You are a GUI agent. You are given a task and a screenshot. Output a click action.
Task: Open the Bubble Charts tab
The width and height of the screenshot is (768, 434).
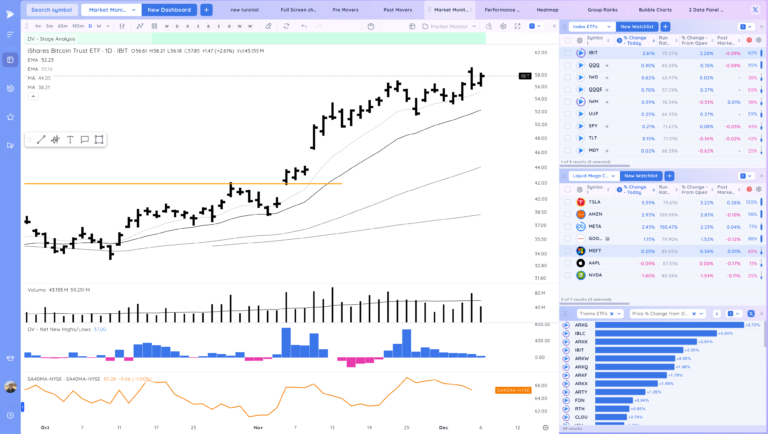click(x=655, y=9)
